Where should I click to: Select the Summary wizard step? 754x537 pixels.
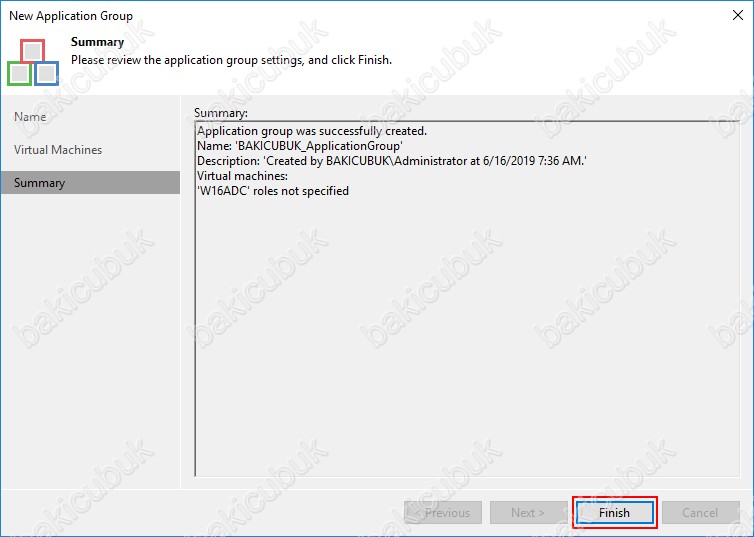pyautogui.click(x=90, y=183)
